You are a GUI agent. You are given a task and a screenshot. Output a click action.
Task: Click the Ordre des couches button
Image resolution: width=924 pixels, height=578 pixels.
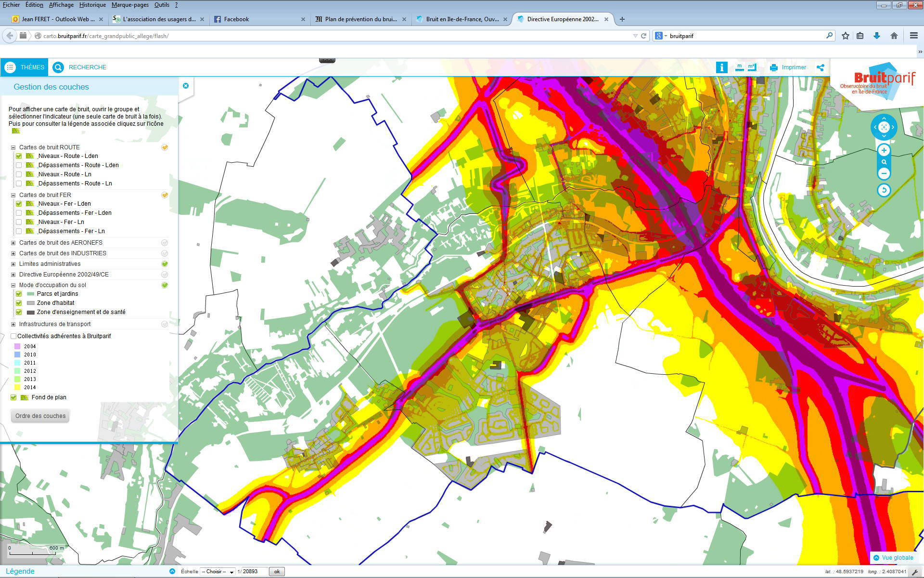point(40,416)
